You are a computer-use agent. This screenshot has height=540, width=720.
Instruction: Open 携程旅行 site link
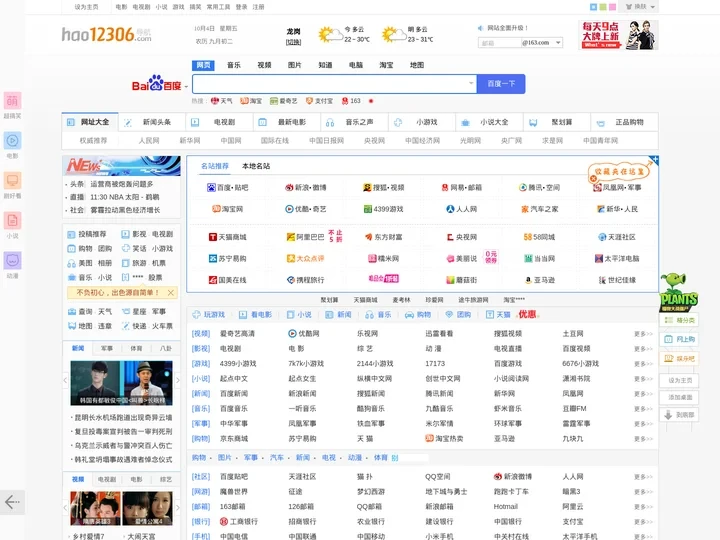(305, 280)
